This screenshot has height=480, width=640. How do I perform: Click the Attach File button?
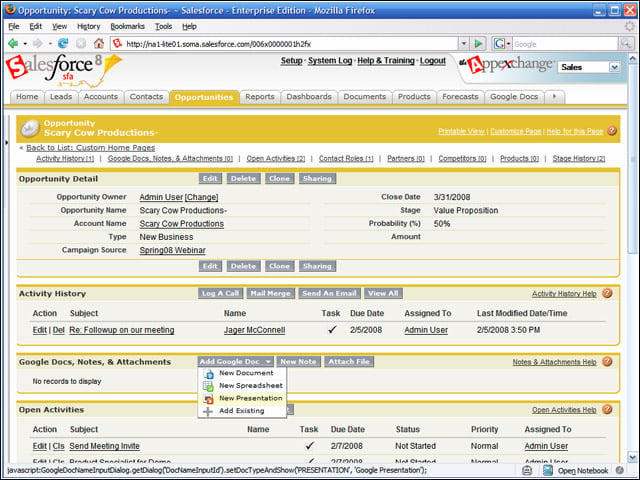(x=349, y=361)
